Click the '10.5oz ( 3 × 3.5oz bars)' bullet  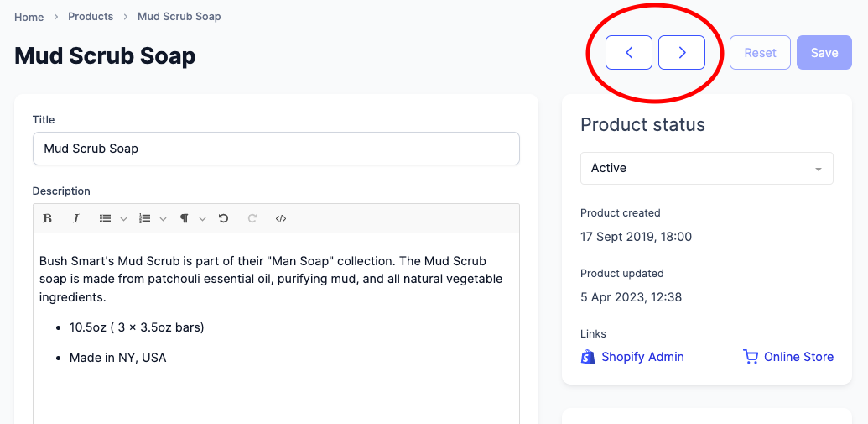coord(137,327)
